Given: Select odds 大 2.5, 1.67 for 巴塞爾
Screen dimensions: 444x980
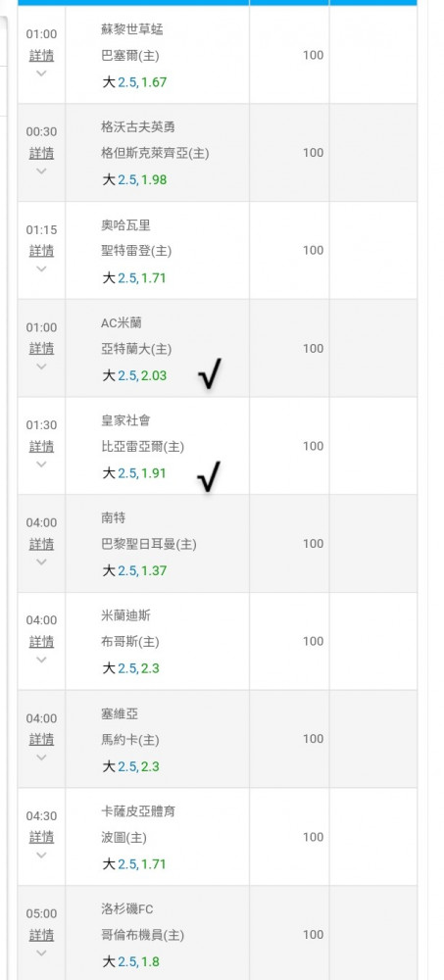Looking at the screenshot, I should click(134, 82).
